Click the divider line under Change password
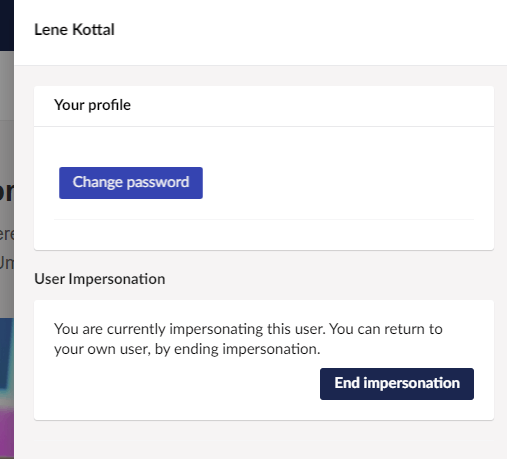Screen dimensions: 507x459 [x=264, y=219]
